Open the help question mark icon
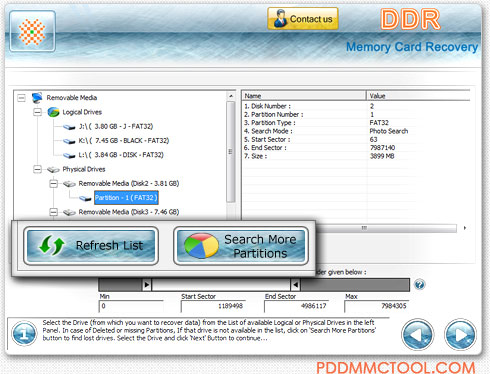The width and height of the screenshot is (490, 374). pos(419,284)
